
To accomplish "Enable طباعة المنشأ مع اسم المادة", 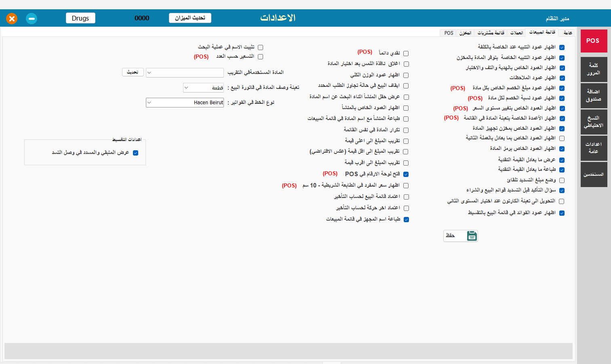I will point(406,119).
